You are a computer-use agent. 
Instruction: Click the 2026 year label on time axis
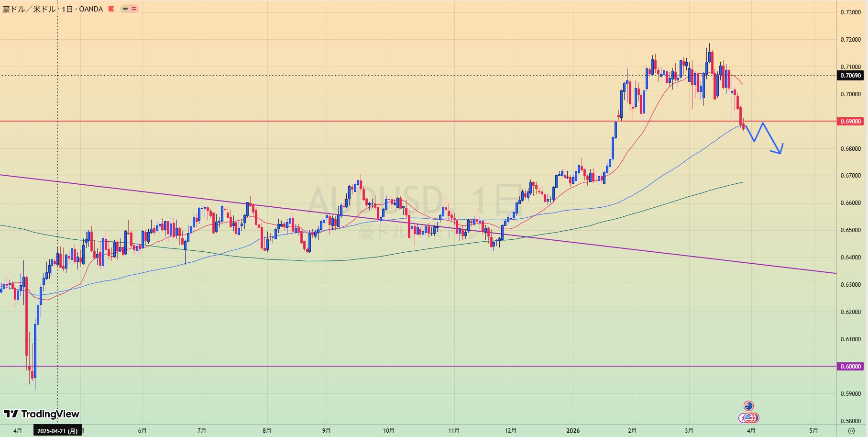573,431
